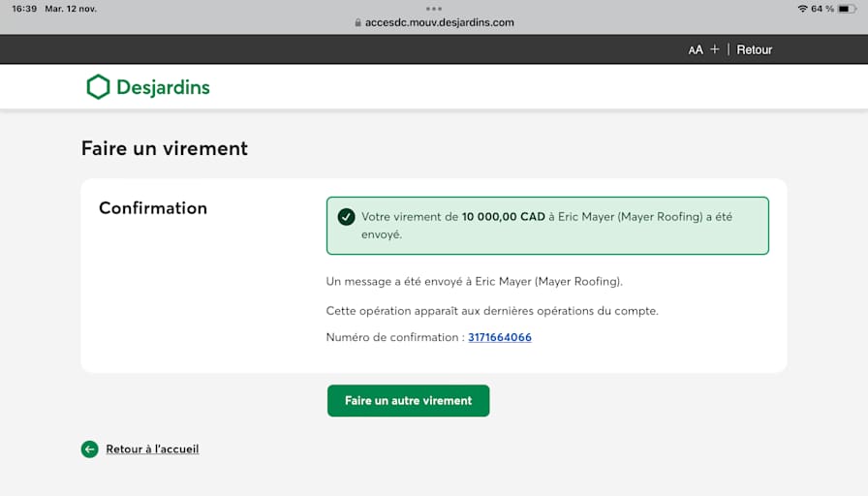Follow the Retour à l'accueil link

[152, 449]
